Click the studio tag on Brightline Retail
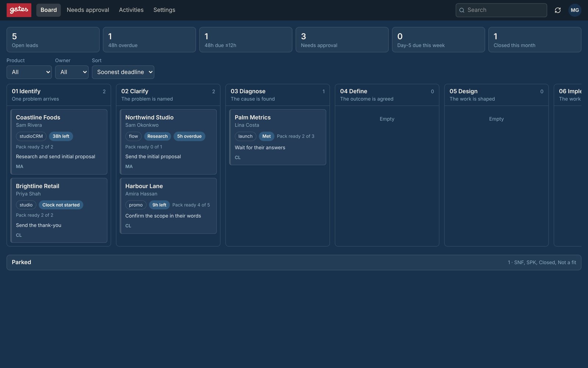Image resolution: width=588 pixels, height=368 pixels. pos(26,205)
